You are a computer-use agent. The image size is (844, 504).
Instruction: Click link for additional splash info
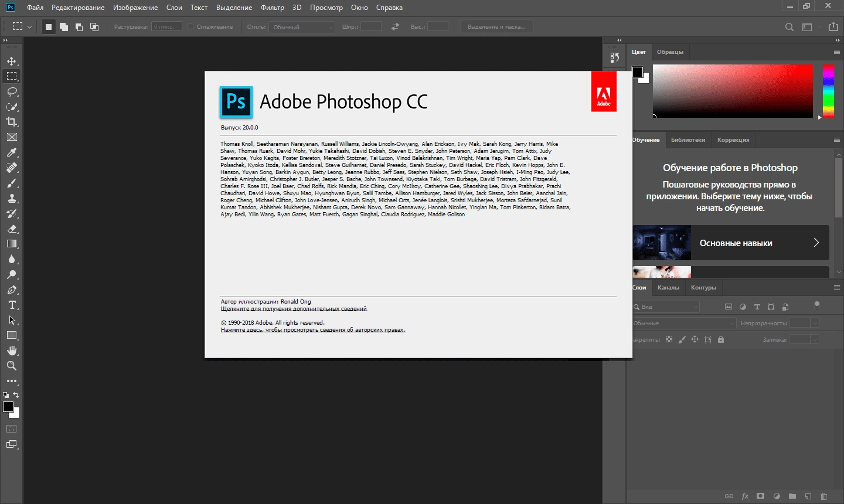[294, 309]
